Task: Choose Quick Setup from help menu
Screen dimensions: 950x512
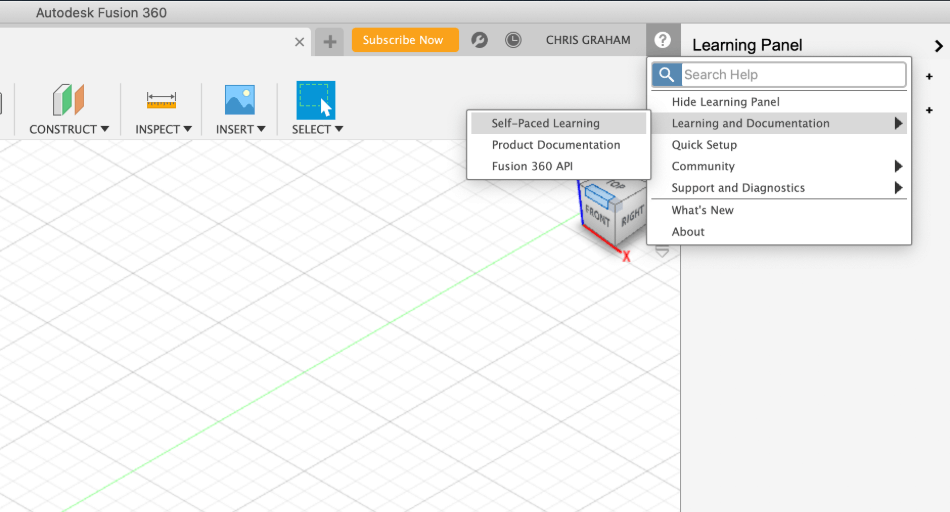Action: pos(779,145)
